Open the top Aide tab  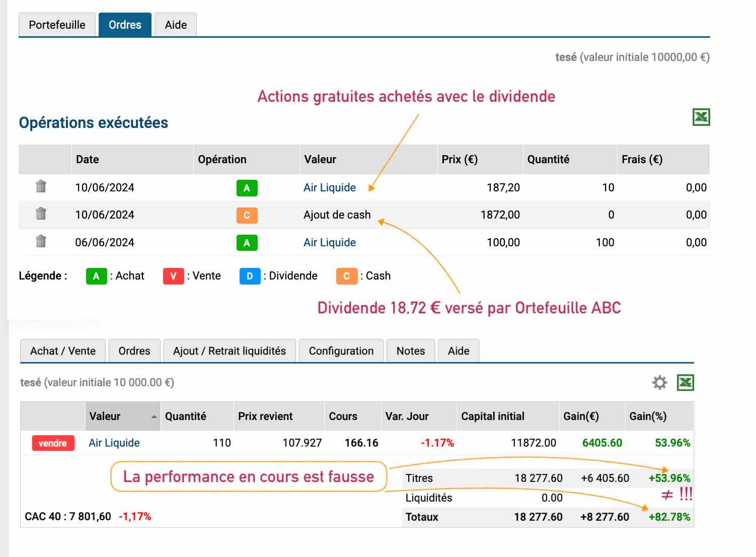[x=176, y=25]
